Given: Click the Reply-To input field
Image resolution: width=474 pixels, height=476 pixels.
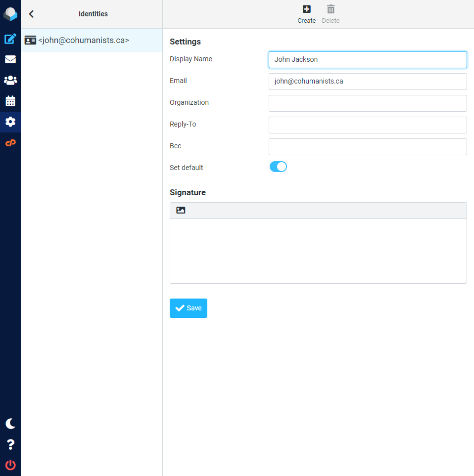Looking at the screenshot, I should coord(368,125).
